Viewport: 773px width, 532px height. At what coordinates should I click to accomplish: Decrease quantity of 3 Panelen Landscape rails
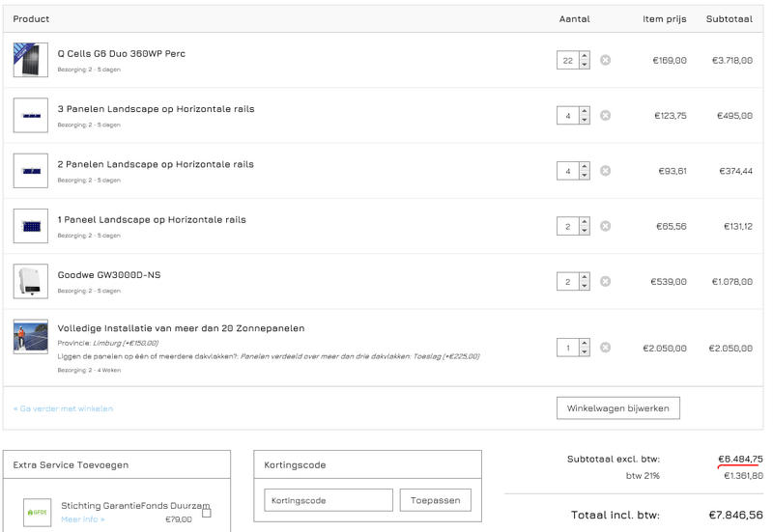pyautogui.click(x=585, y=120)
